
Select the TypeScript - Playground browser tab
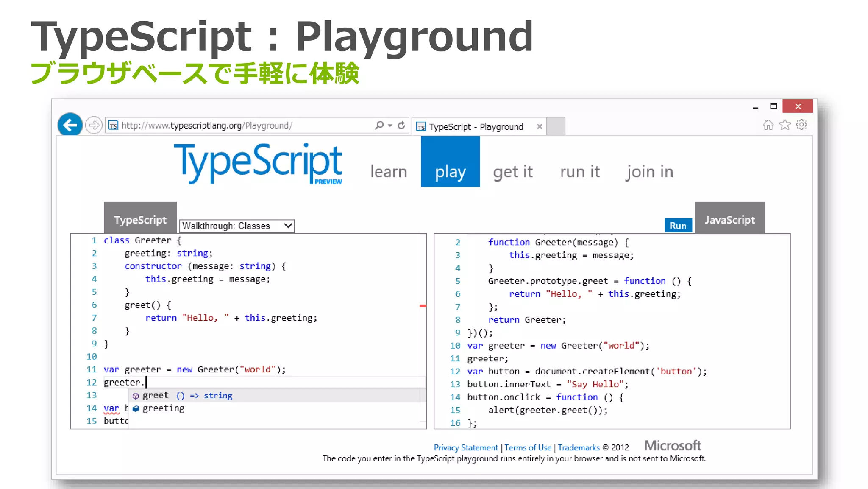point(479,126)
